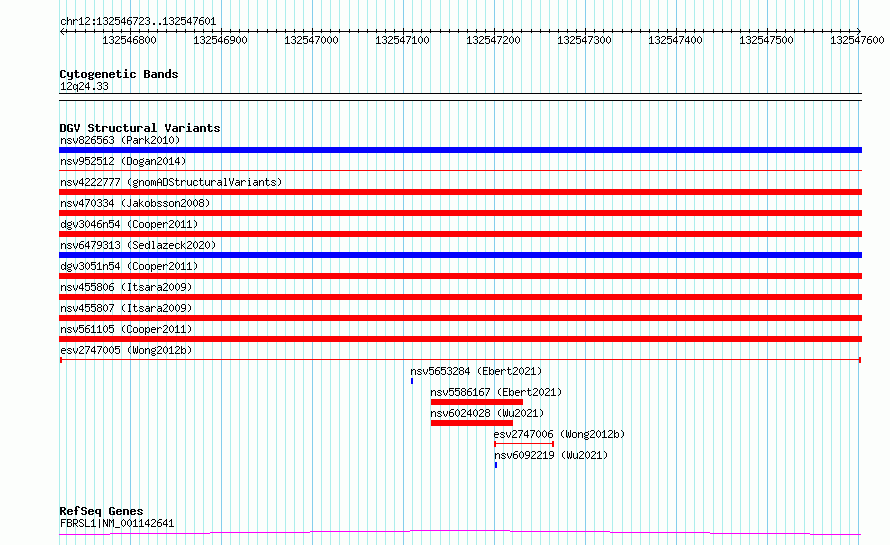Screen dimensions: 890x545
Task: Click the red nsv455807 (Itsara2009) bar
Action: (460, 318)
